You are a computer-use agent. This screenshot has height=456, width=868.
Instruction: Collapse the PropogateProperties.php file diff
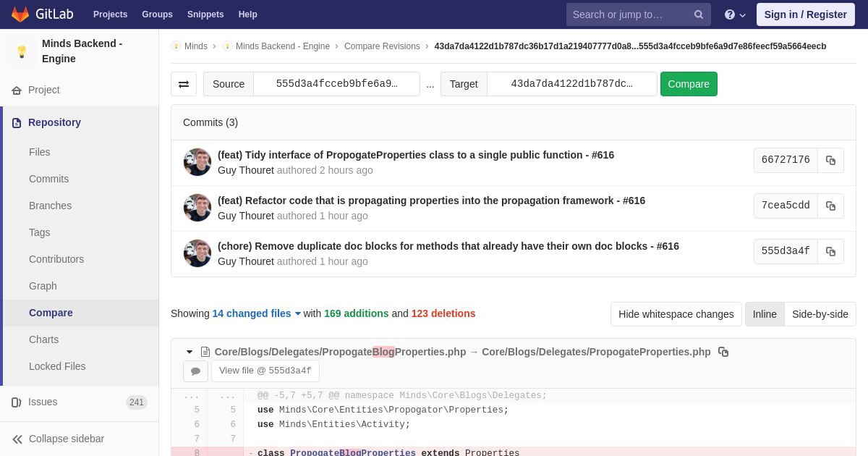[190, 352]
